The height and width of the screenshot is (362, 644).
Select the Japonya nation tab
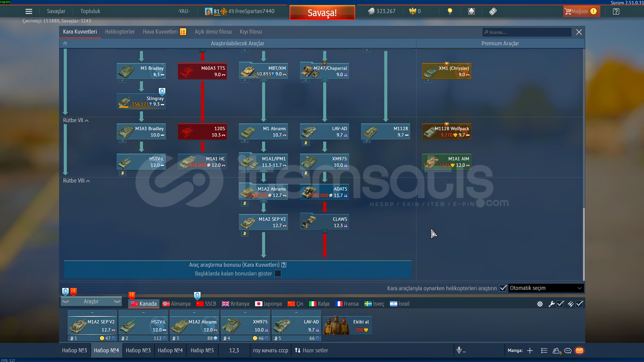coord(268,304)
